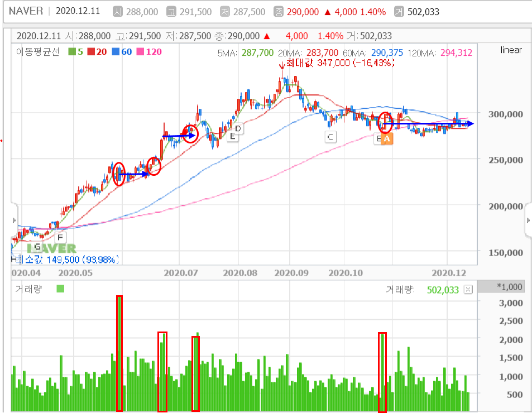The width and height of the screenshot is (532, 413).
Task: Click the 502,033 volume value in top header
Action: pyautogui.click(x=423, y=12)
